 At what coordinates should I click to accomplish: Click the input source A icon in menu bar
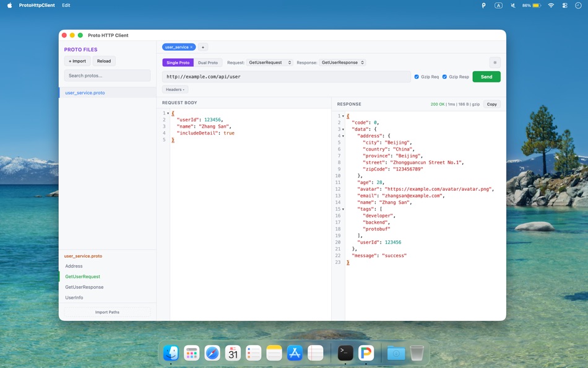(x=498, y=5)
